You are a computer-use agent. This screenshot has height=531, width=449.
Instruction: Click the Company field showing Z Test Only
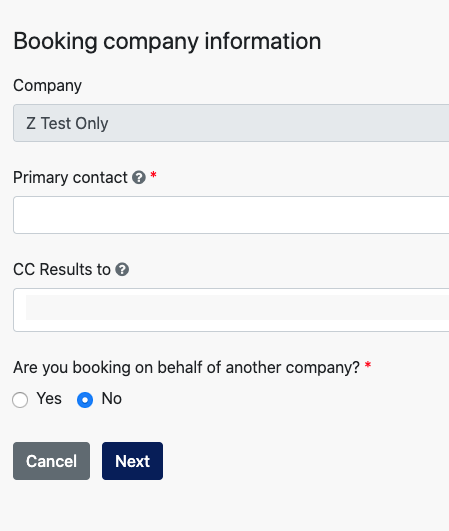click(231, 123)
